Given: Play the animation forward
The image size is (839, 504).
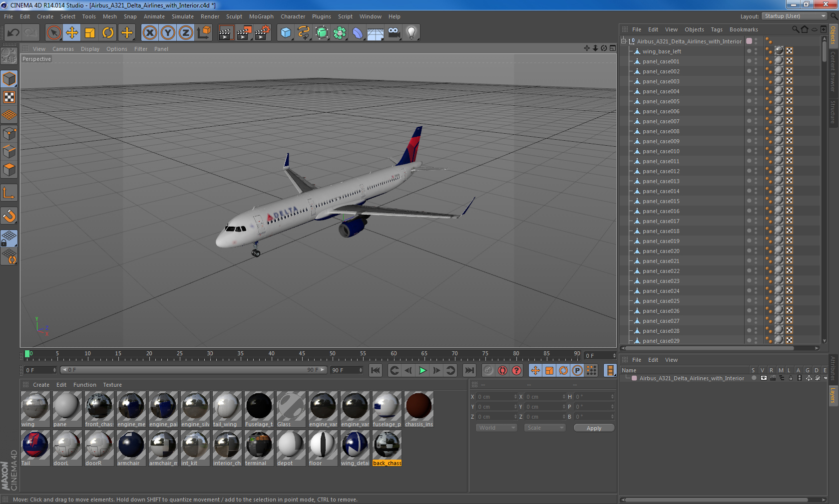Looking at the screenshot, I should (422, 370).
